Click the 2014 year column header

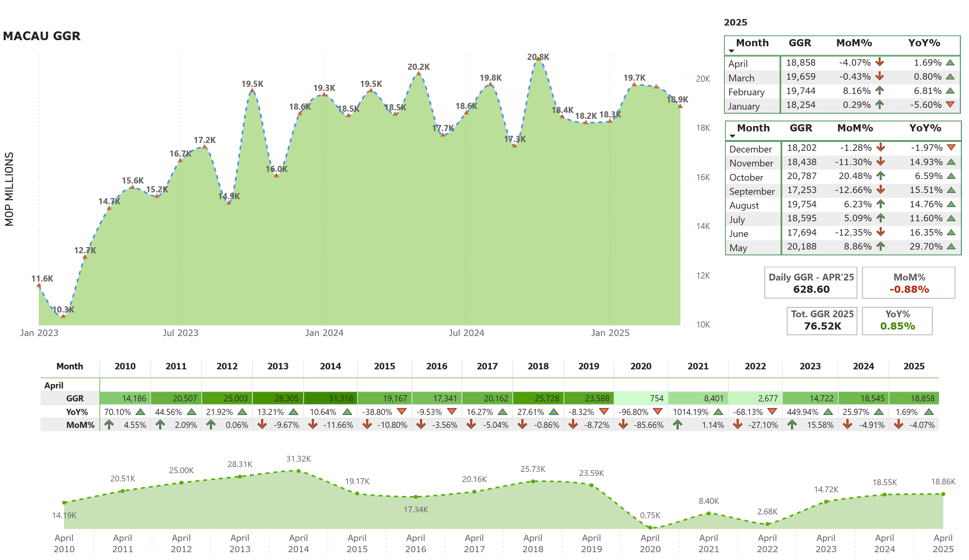(330, 366)
